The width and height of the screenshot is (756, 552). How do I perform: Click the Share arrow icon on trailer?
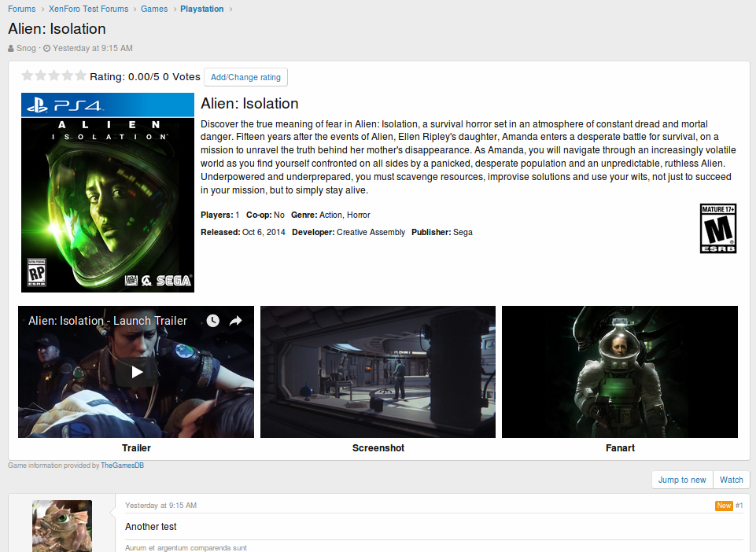tap(235, 321)
